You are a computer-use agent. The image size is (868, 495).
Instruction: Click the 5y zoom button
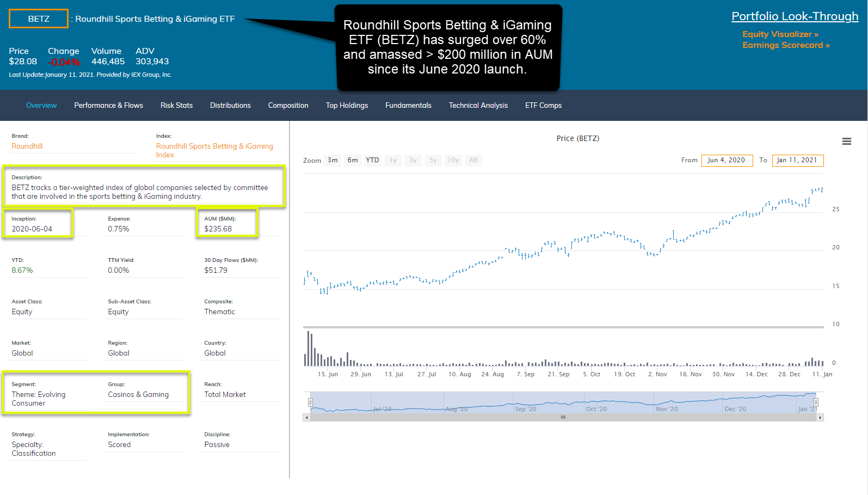433,160
